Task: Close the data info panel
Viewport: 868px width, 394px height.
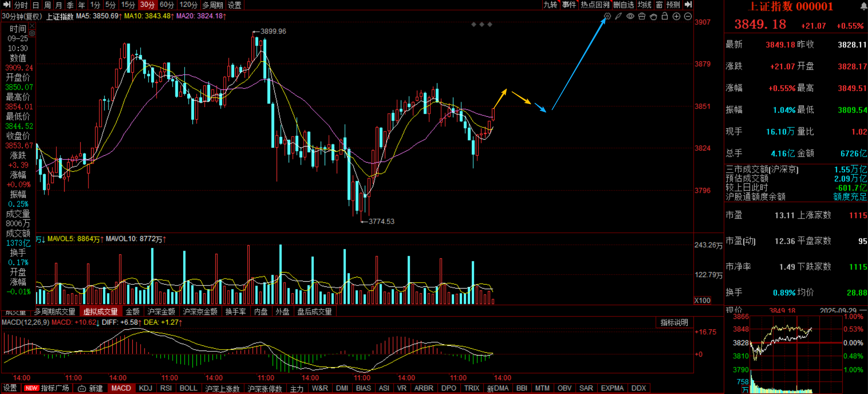Action: tap(32, 27)
